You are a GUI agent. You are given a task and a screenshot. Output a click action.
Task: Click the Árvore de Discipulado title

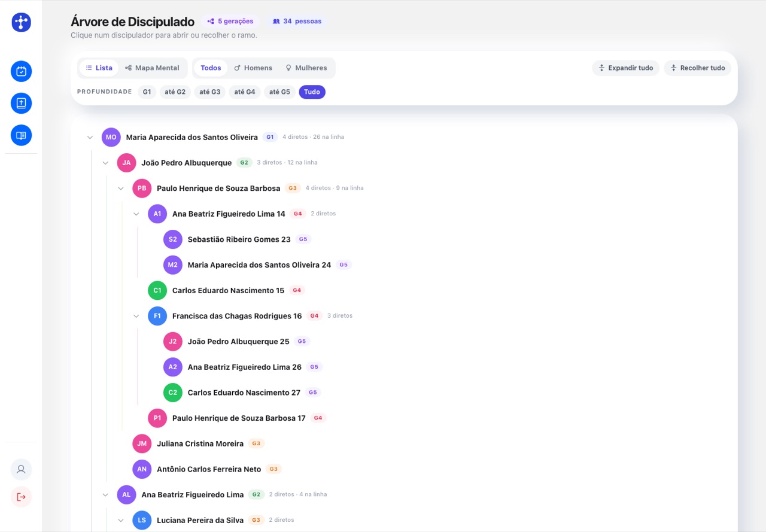(x=133, y=22)
